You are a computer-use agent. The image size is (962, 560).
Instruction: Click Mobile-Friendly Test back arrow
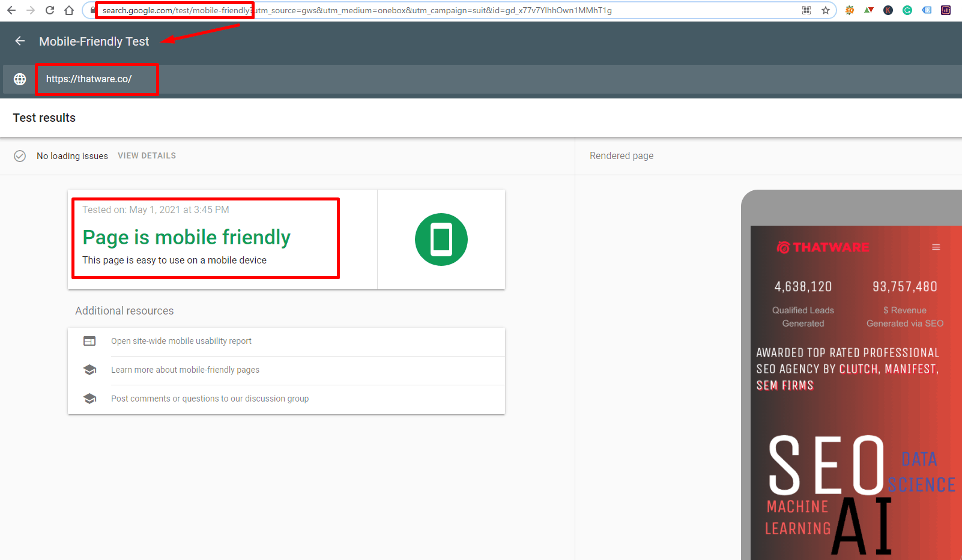pyautogui.click(x=20, y=41)
